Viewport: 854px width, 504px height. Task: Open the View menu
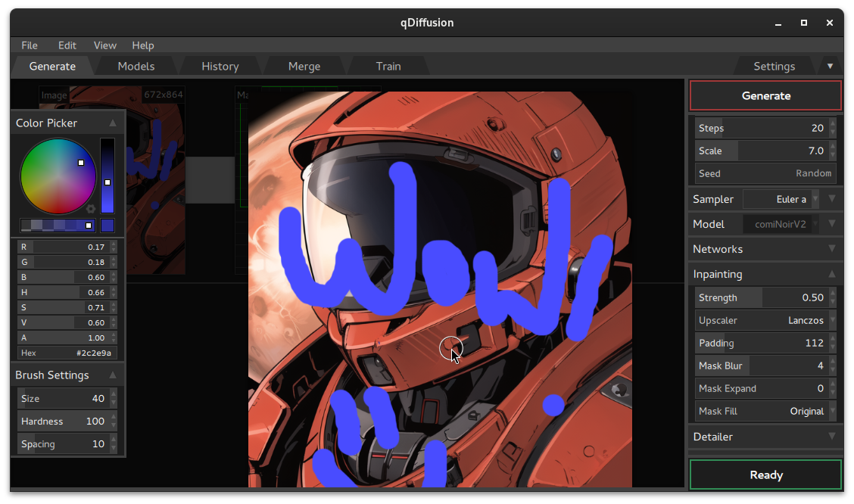click(x=104, y=45)
